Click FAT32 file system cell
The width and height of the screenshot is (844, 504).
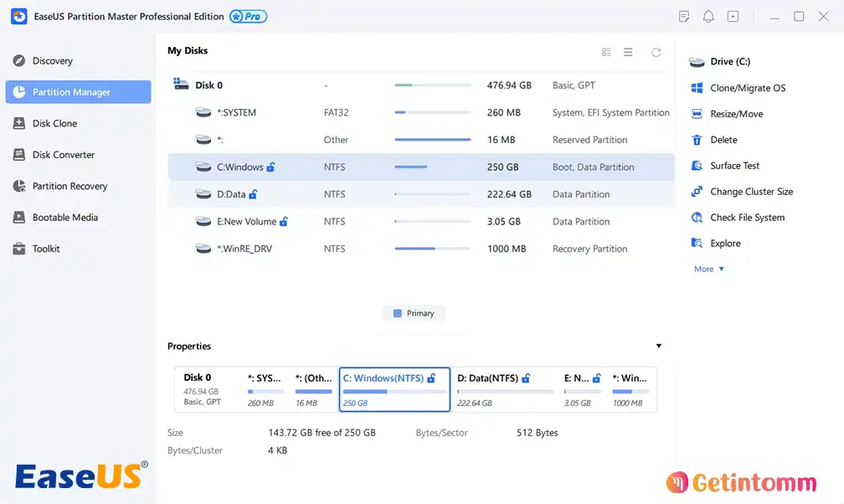(x=337, y=112)
